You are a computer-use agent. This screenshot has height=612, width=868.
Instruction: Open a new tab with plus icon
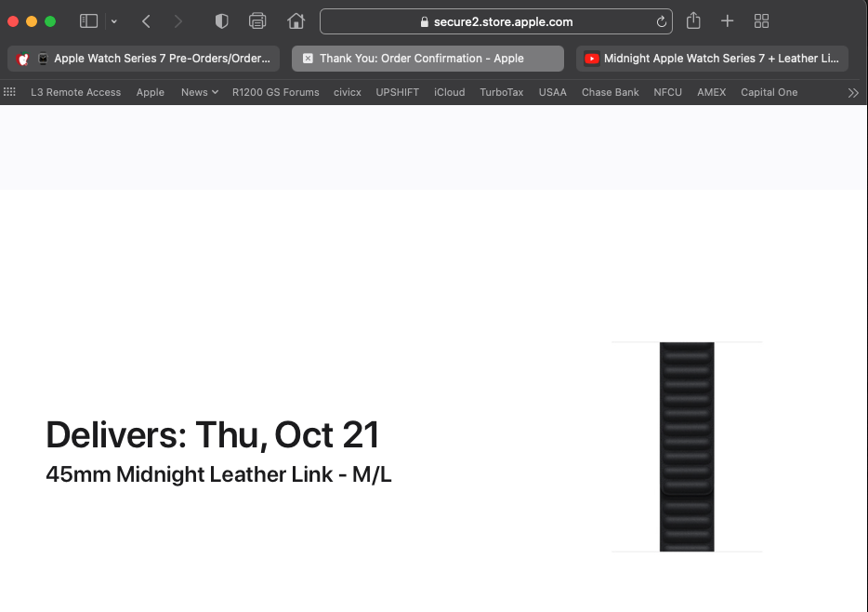point(728,21)
